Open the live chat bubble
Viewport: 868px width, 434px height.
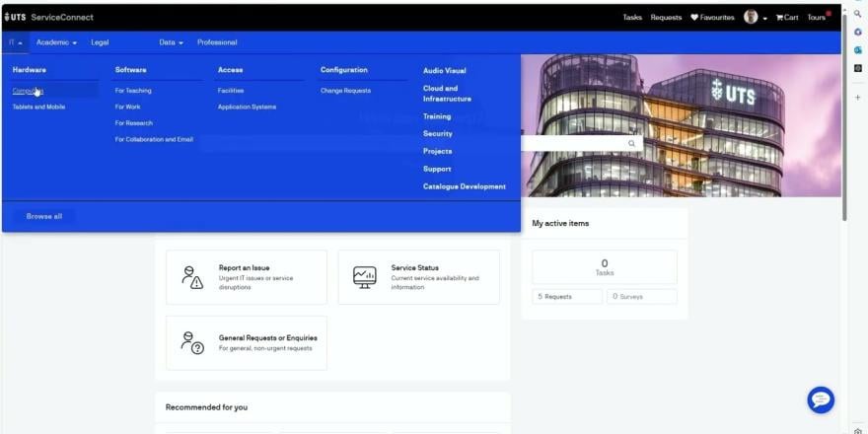[x=821, y=399]
